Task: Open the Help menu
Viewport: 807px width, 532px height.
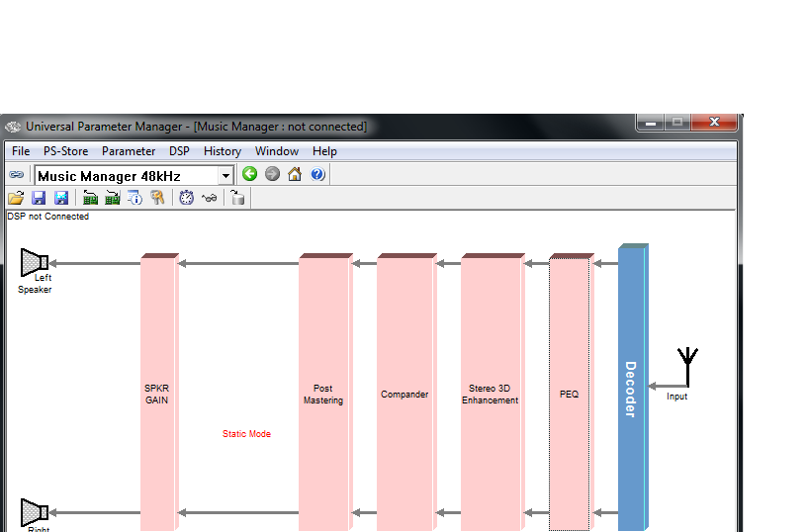Action: coord(324,151)
